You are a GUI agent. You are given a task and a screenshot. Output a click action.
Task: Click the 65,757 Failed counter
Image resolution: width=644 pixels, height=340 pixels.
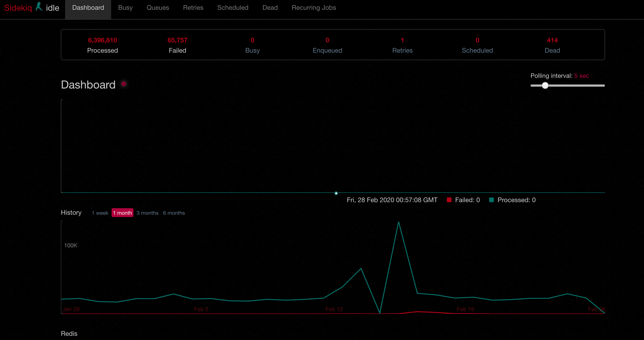pyautogui.click(x=177, y=40)
